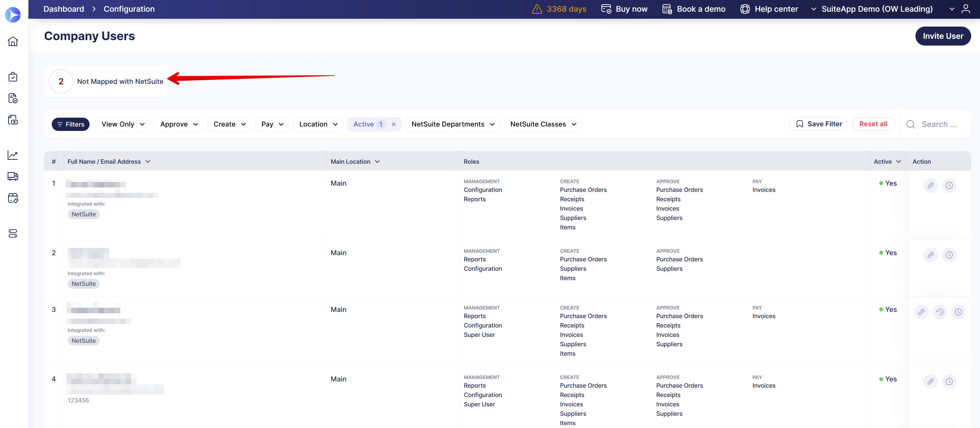The height and width of the screenshot is (428, 980).
Task: Open the document payment sidebar icon
Action: (13, 120)
